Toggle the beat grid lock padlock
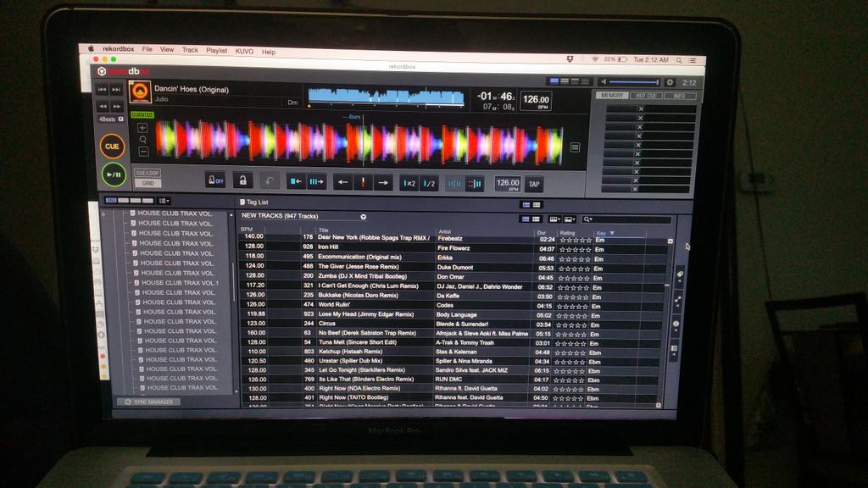 pos(242,180)
